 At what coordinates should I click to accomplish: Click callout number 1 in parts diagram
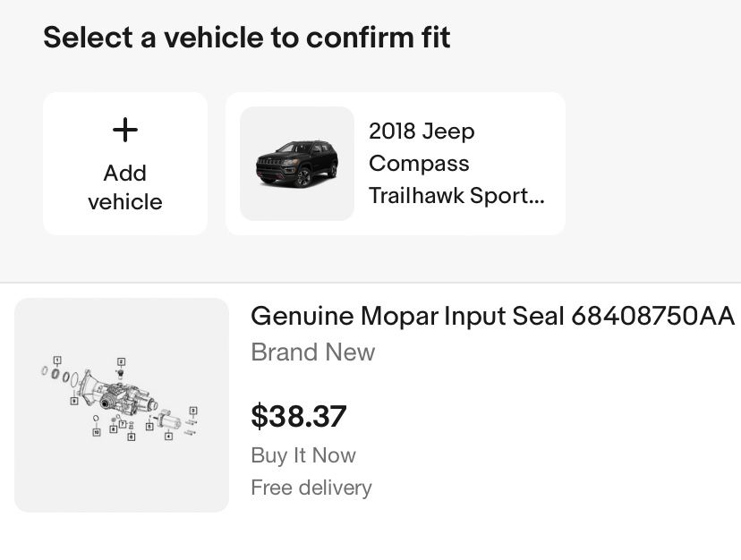click(x=57, y=360)
